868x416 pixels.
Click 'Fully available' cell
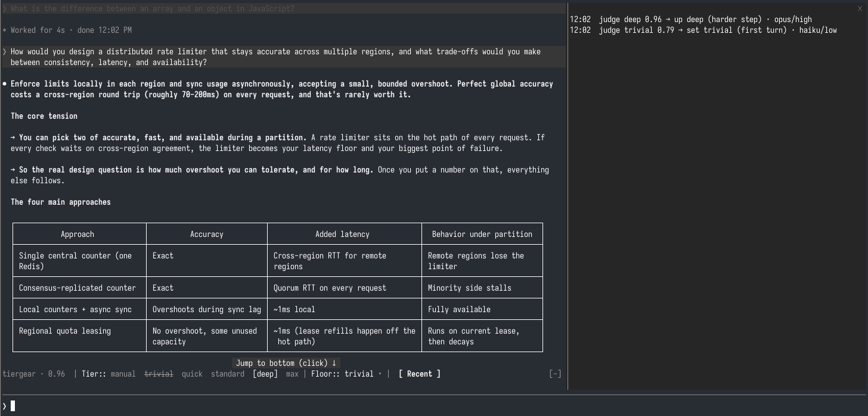(x=482, y=309)
